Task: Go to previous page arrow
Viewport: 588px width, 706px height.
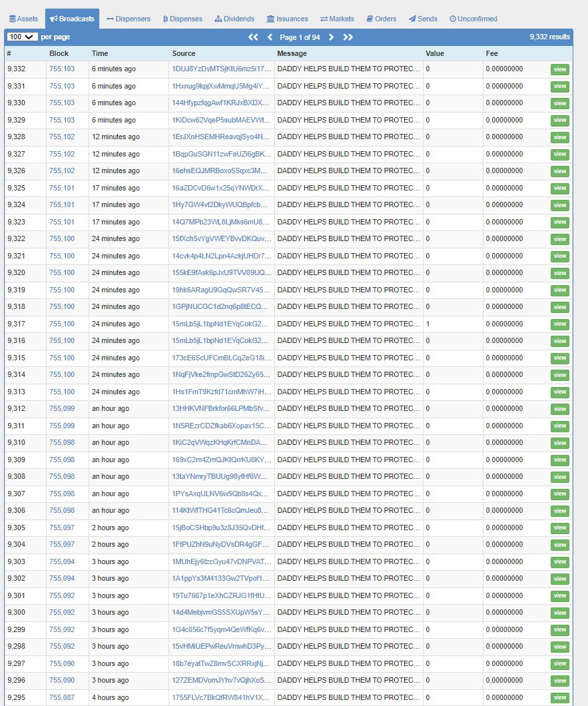Action: click(270, 37)
